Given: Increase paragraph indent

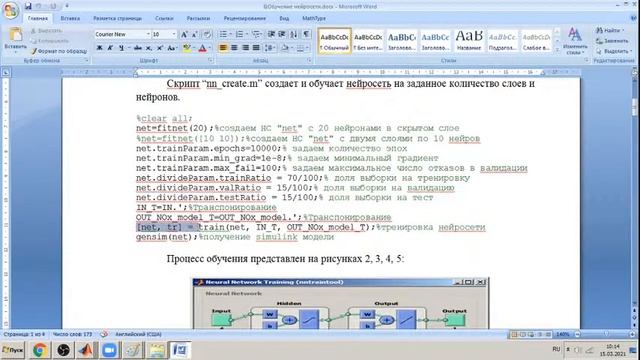Looking at the screenshot, I should (282, 34).
